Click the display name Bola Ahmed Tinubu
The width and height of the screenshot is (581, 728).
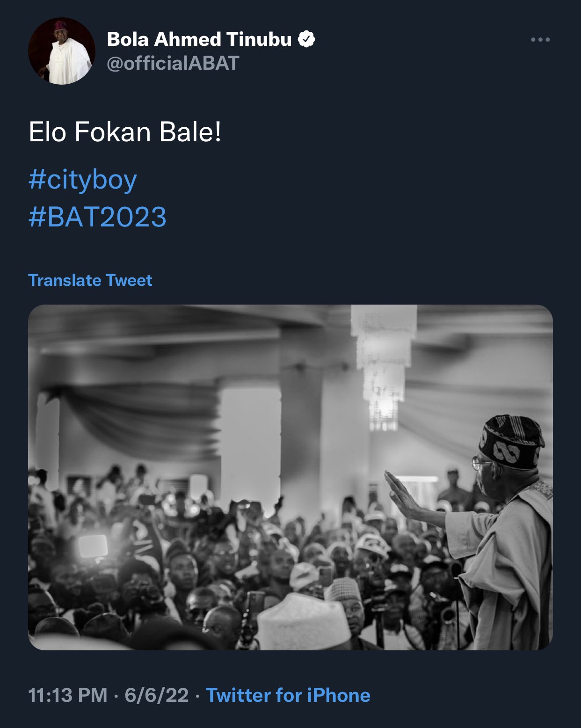pyautogui.click(x=199, y=39)
